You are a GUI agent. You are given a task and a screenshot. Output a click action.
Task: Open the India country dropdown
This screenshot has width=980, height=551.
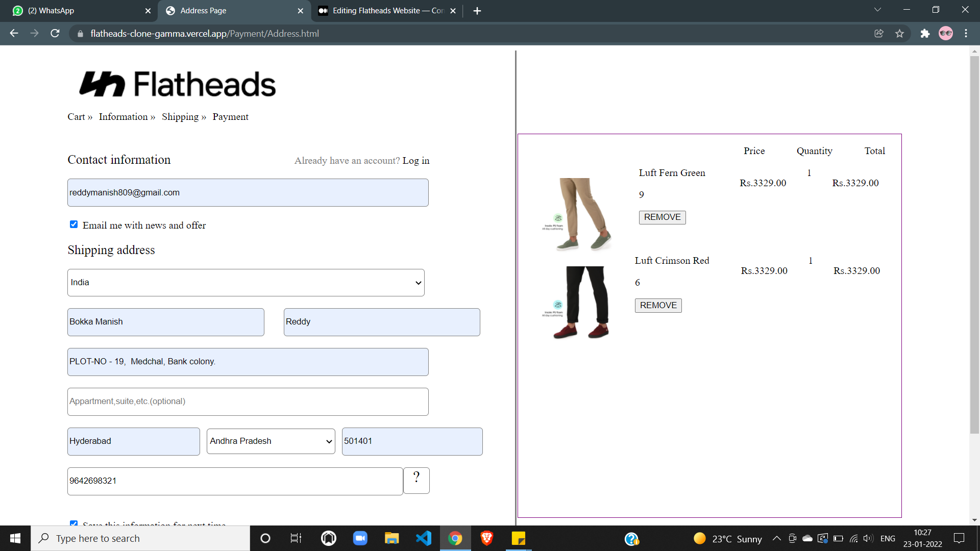[246, 283]
